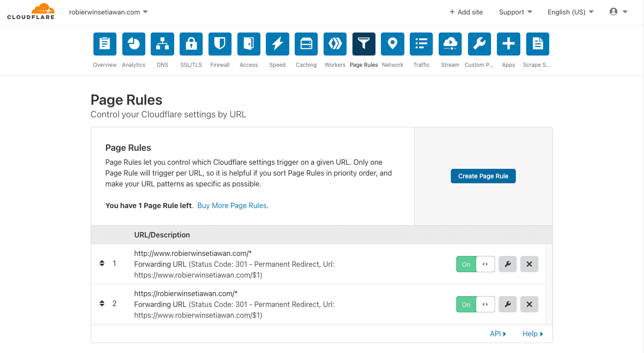Image resolution: width=644 pixels, height=353 pixels.
Task: Open the Analytics pie chart icon
Action: (134, 44)
